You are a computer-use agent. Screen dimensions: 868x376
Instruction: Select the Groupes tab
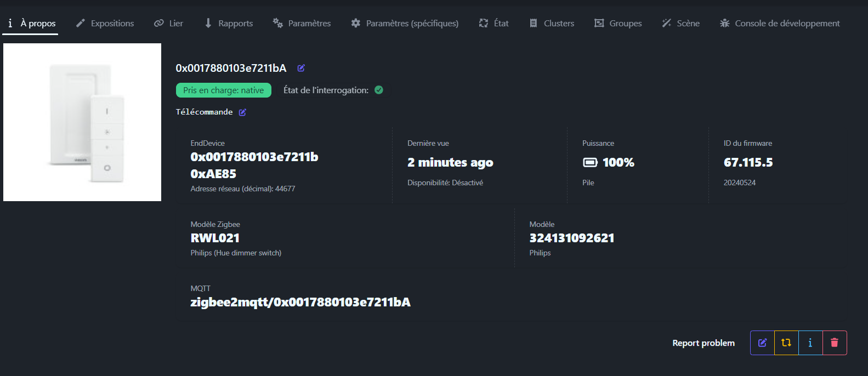pos(618,23)
